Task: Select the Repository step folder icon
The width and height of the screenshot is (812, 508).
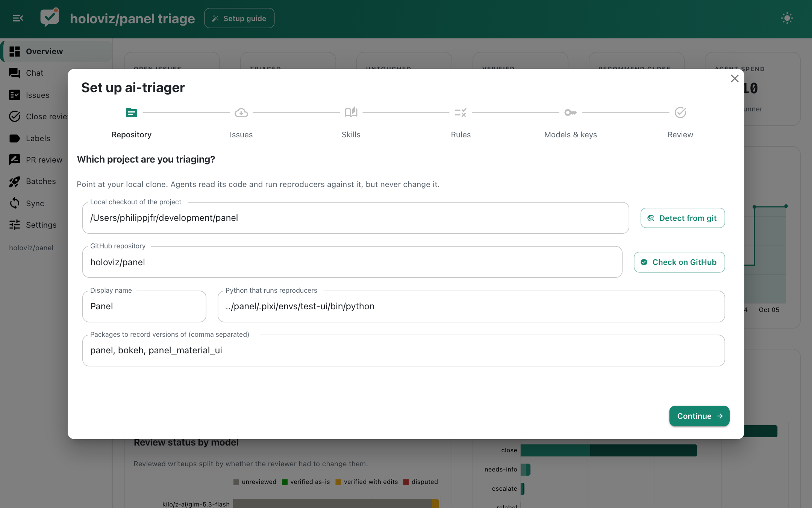Action: pyautogui.click(x=132, y=112)
